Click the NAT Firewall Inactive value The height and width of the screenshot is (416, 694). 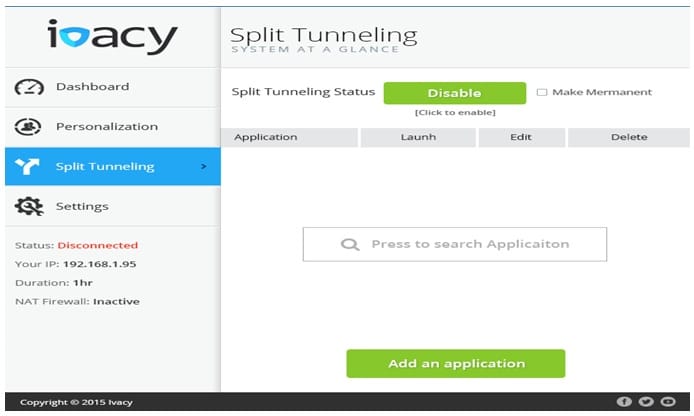(x=116, y=301)
